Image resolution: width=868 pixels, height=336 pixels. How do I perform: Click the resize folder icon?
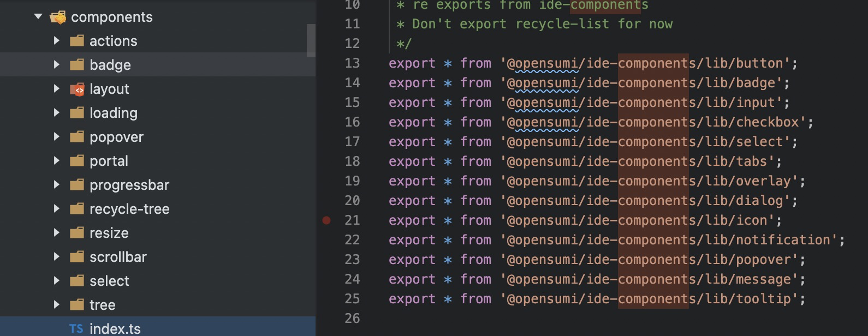[x=77, y=233]
